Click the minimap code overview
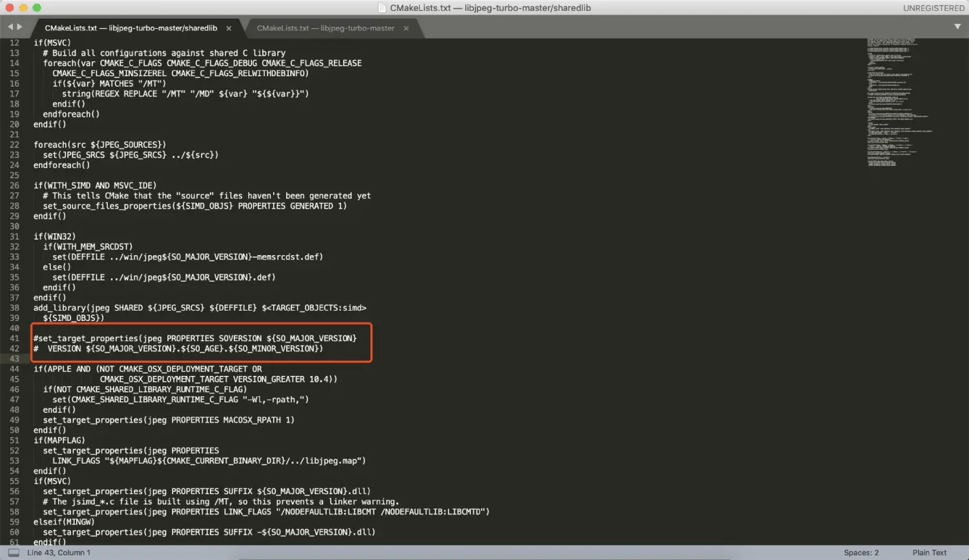Viewport: 969px width, 560px height. point(899,102)
